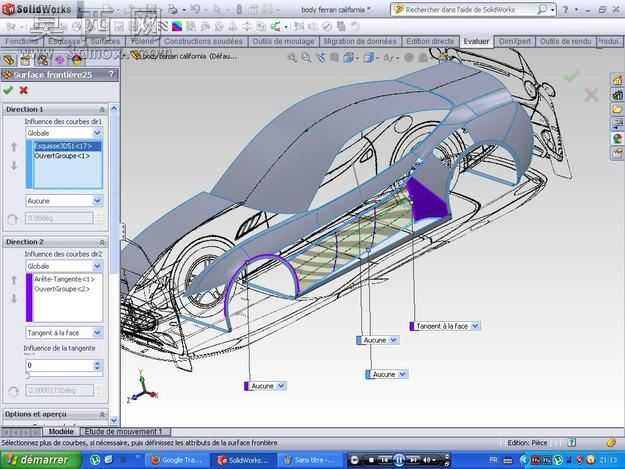The image size is (625, 469).
Task: Open Direction 1 curve influence Globale dropdown
Action: pyautogui.click(x=98, y=133)
